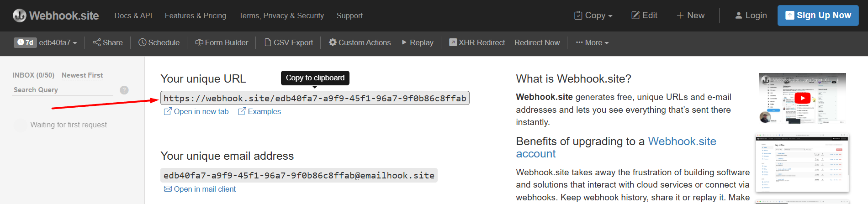Open the Form Builder tool
The height and width of the screenshot is (204, 868).
tap(222, 42)
